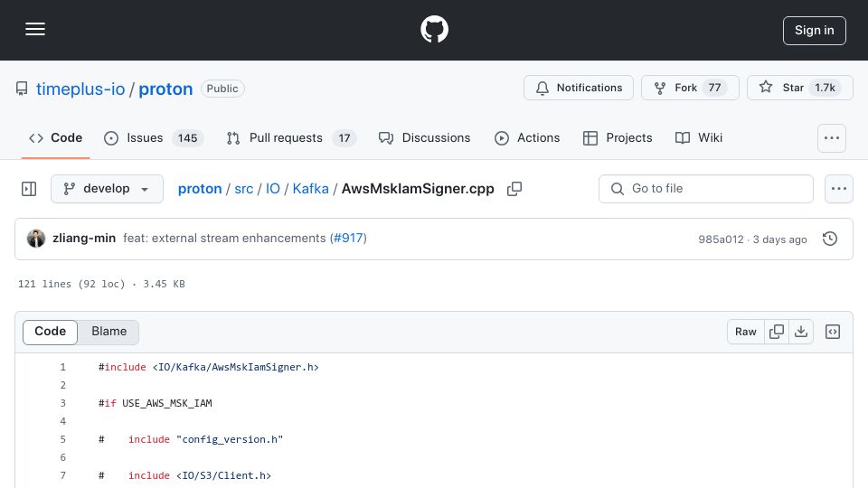Click the Star count 1.7k badge
Viewport: 868px width, 488px height.
[x=825, y=88]
